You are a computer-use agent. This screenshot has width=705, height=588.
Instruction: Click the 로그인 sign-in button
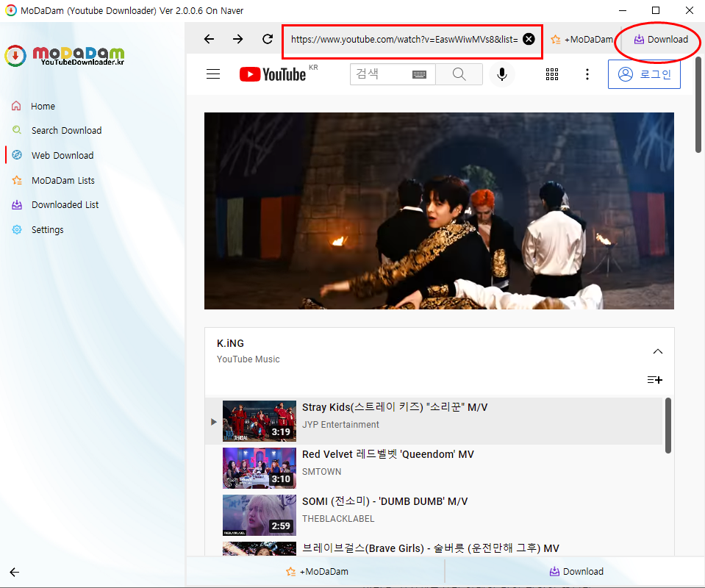click(644, 74)
